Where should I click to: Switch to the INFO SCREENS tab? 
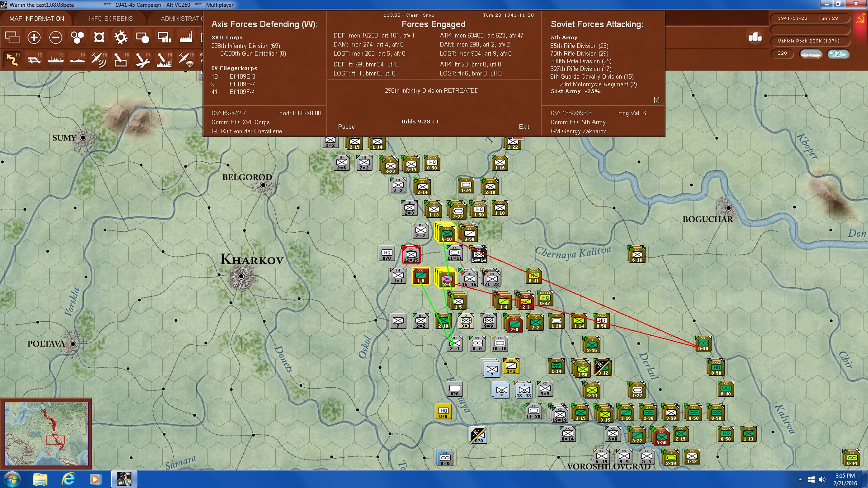(x=111, y=19)
